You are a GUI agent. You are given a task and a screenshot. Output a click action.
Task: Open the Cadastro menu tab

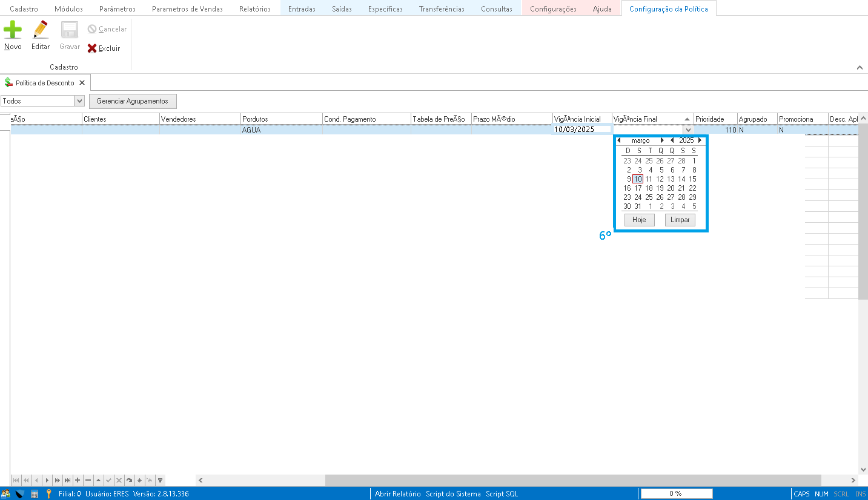24,8
